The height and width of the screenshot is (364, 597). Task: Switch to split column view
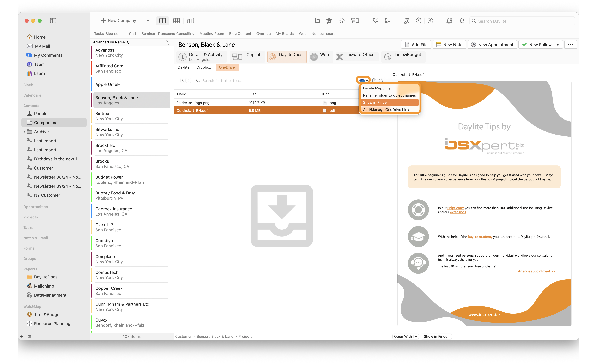[162, 21]
